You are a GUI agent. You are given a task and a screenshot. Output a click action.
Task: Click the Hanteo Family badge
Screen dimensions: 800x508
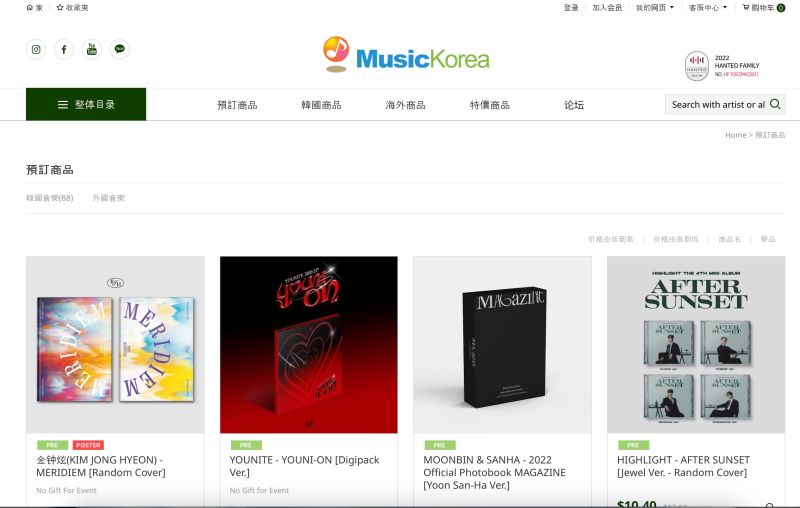click(x=721, y=66)
